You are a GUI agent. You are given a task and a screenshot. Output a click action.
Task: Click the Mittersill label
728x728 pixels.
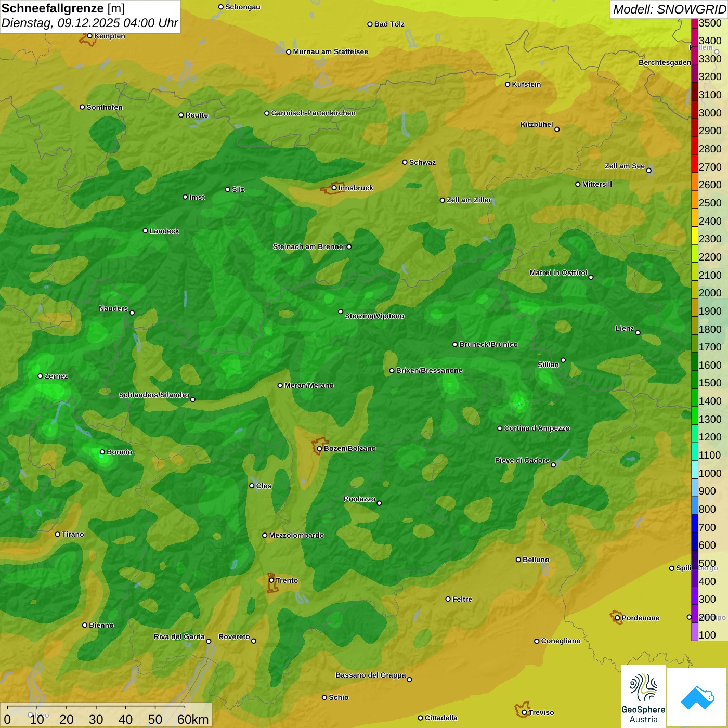click(597, 184)
